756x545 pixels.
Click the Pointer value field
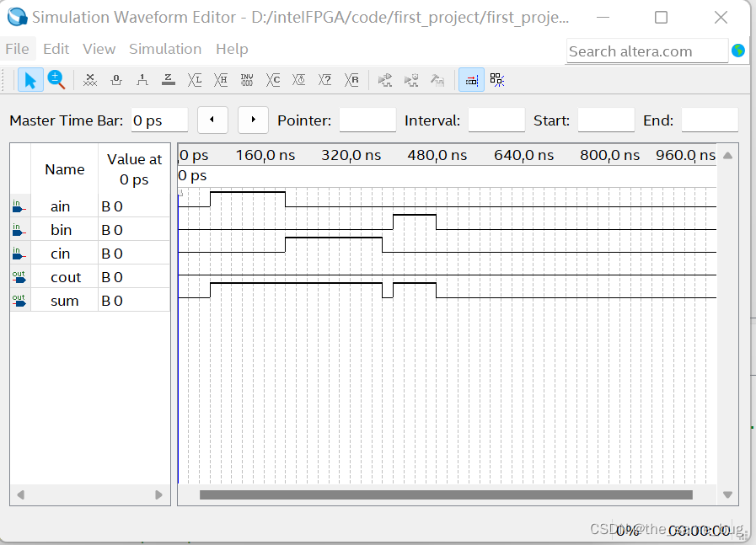367,120
